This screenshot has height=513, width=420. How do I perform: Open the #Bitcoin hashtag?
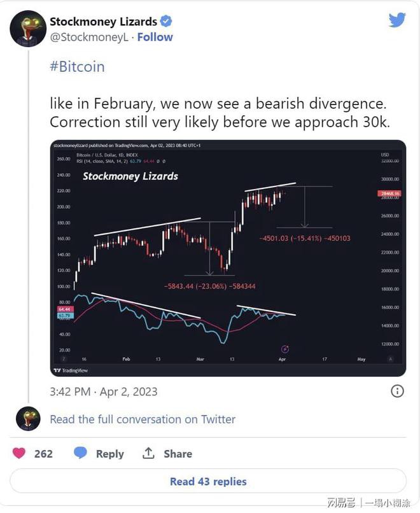77,66
